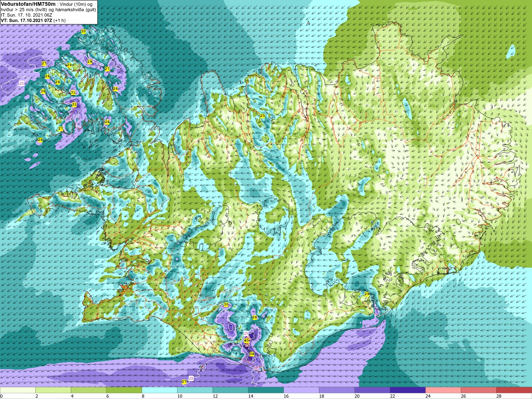Click the '12' tick label on color scale

coord(215,396)
